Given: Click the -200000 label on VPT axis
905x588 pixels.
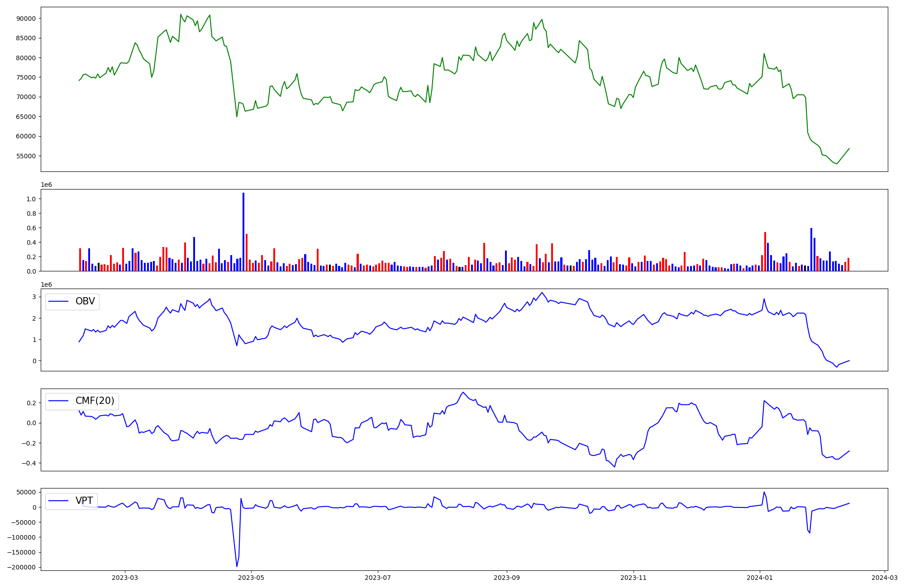Looking at the screenshot, I should (x=22, y=567).
